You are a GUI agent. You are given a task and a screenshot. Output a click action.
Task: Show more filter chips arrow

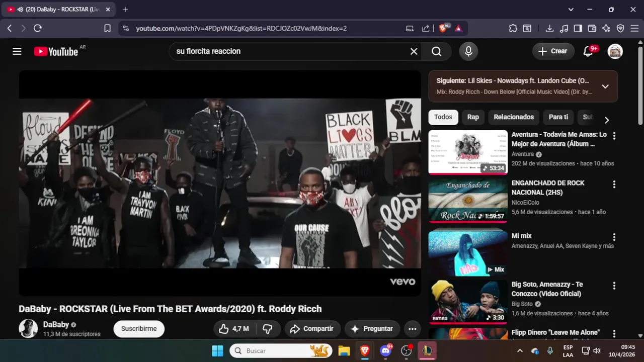pos(606,120)
